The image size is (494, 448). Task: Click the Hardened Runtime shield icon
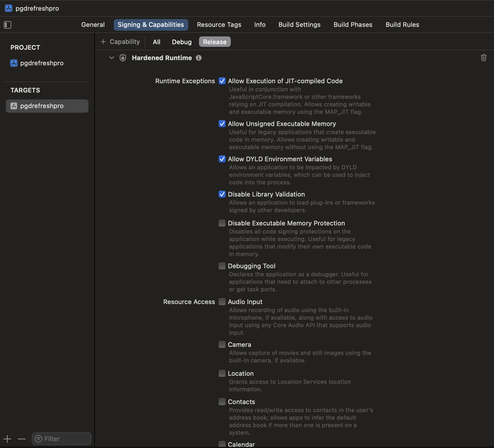pos(123,58)
